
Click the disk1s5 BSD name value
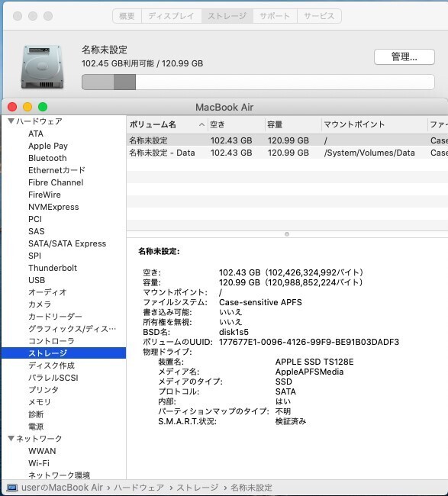coord(234,332)
